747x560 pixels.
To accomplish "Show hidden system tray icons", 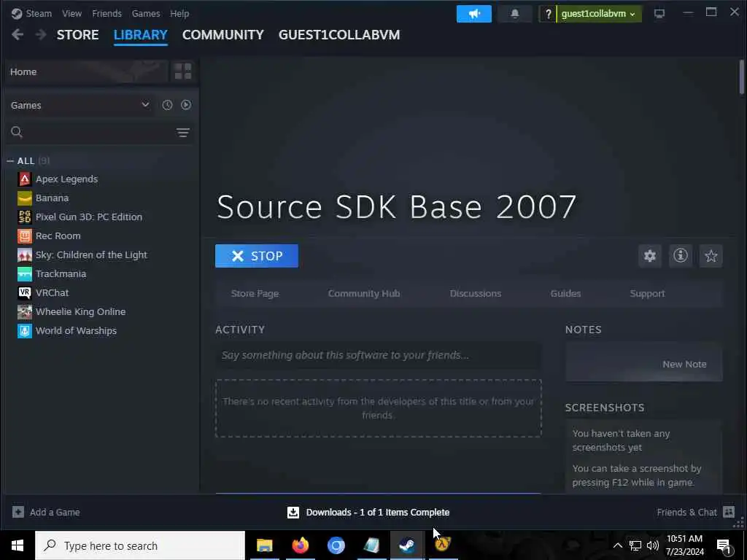I will pos(617,545).
